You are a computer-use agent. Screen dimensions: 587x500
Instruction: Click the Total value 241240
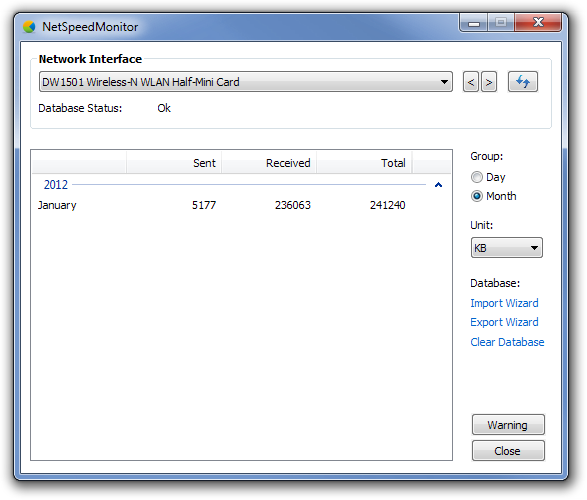[387, 205]
